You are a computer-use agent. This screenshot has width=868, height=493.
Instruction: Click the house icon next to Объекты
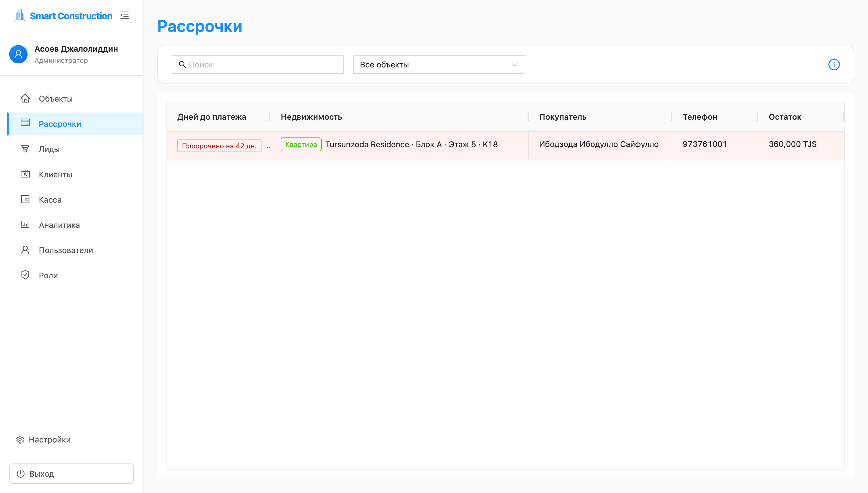(x=25, y=98)
